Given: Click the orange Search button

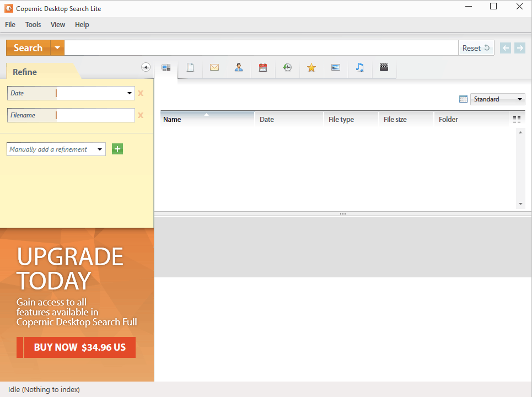Looking at the screenshot, I should click(x=28, y=48).
